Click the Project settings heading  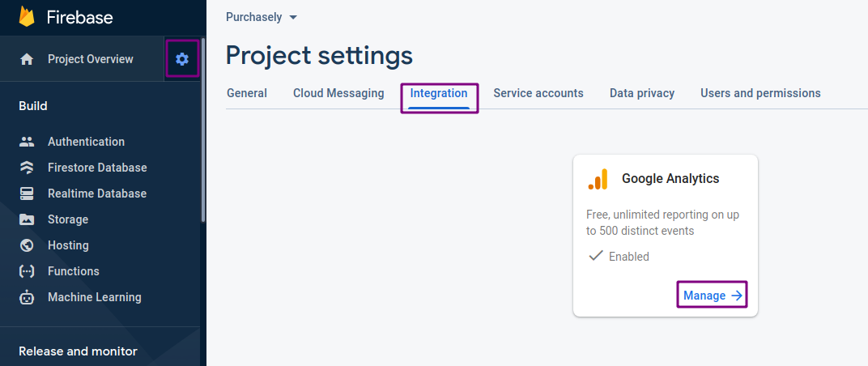(319, 55)
